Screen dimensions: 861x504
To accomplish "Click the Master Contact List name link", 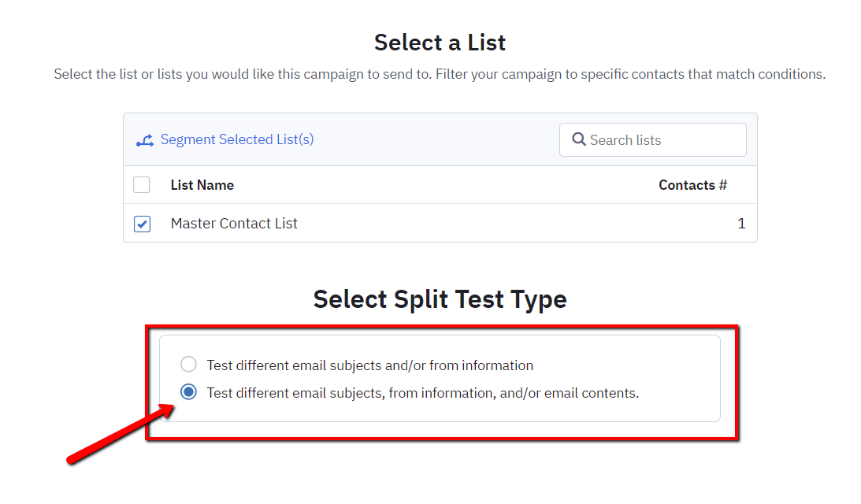I will tap(234, 224).
